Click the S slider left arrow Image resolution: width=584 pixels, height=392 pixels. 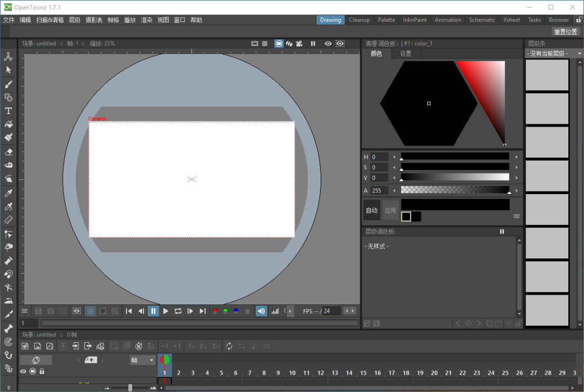(394, 168)
